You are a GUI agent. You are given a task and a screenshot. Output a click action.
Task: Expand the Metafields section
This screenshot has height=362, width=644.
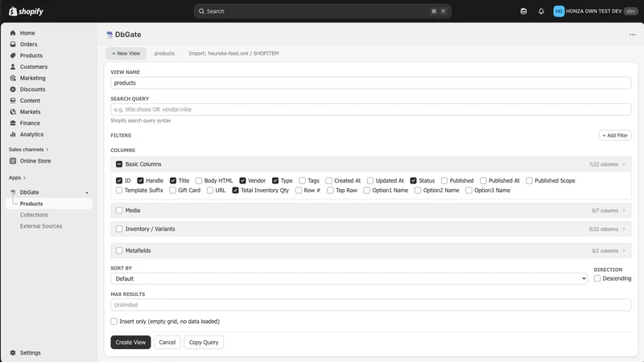tap(624, 250)
